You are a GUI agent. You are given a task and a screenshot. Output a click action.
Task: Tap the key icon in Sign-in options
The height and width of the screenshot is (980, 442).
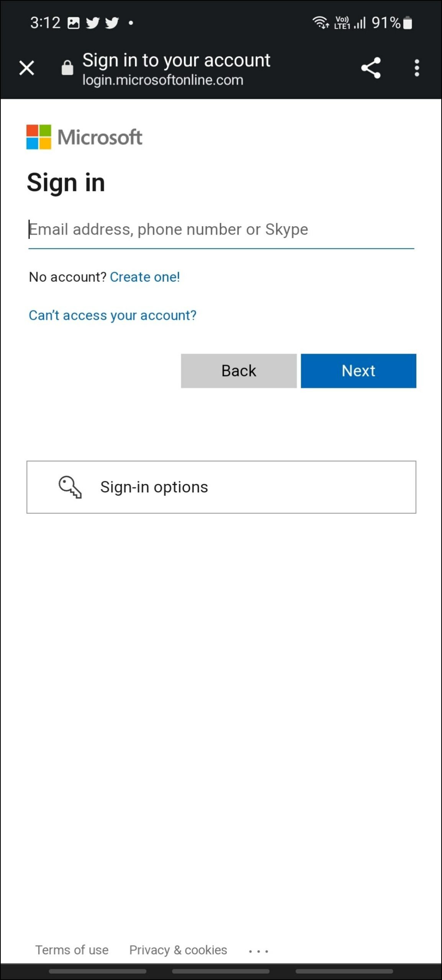point(70,487)
